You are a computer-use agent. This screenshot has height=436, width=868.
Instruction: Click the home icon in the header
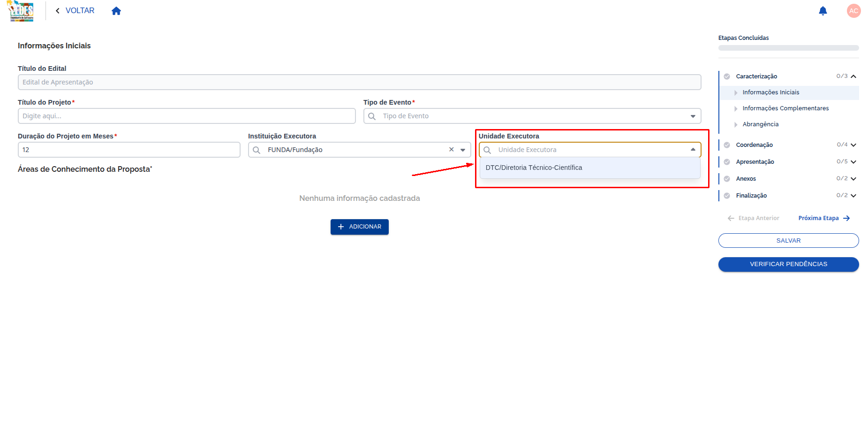(116, 11)
